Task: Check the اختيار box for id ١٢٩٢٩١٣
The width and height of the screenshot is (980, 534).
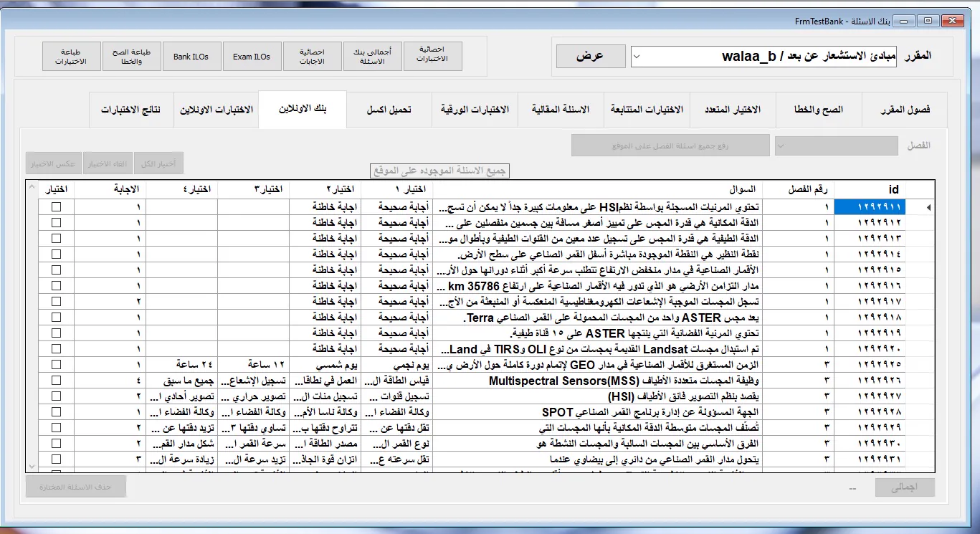Action: click(56, 238)
